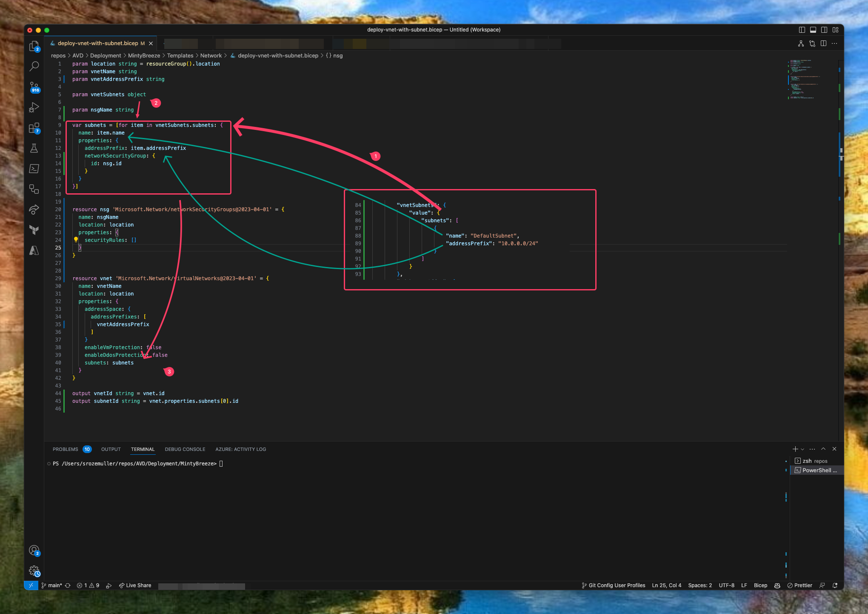Open the Search view in the activity bar

34,66
